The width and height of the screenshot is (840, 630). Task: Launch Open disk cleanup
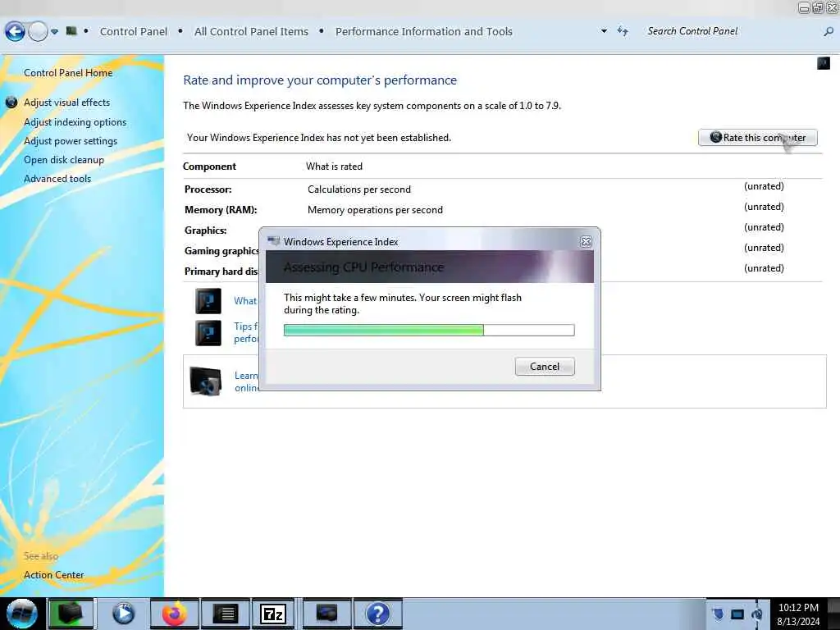pos(64,160)
